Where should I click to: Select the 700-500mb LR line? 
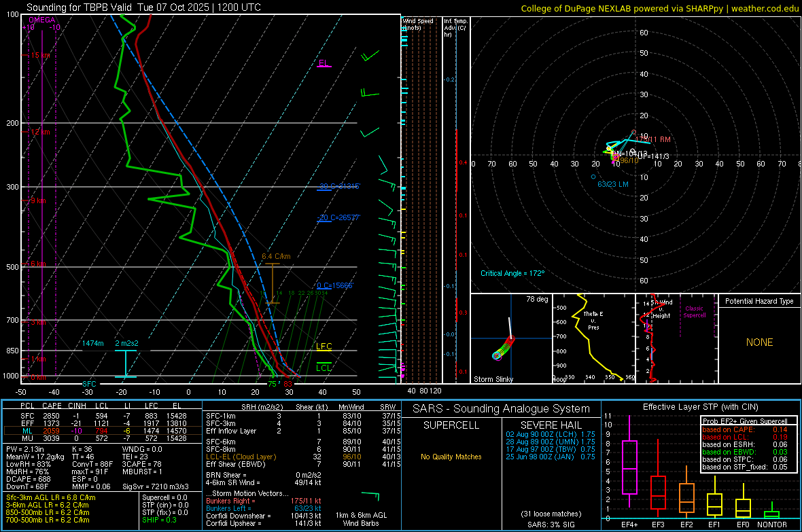click(48, 520)
